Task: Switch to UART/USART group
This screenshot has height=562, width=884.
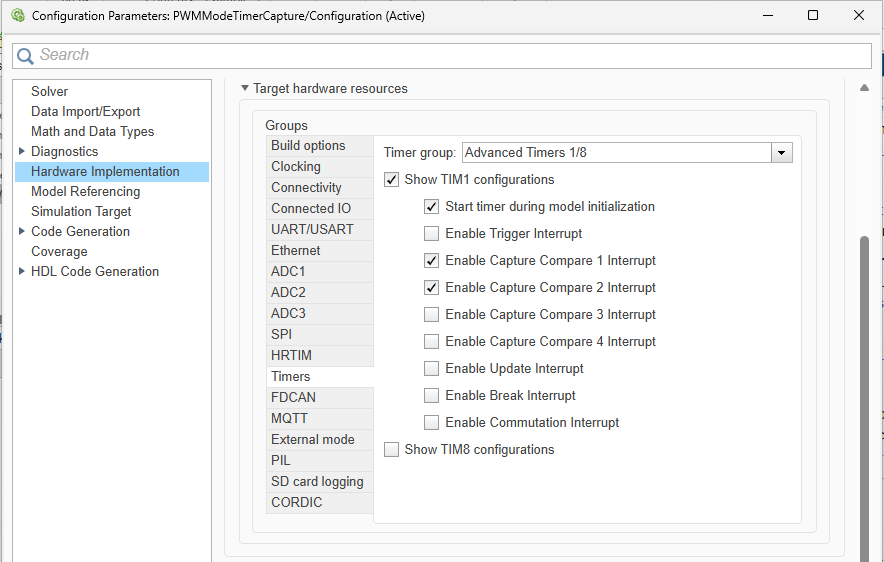Action: point(320,229)
